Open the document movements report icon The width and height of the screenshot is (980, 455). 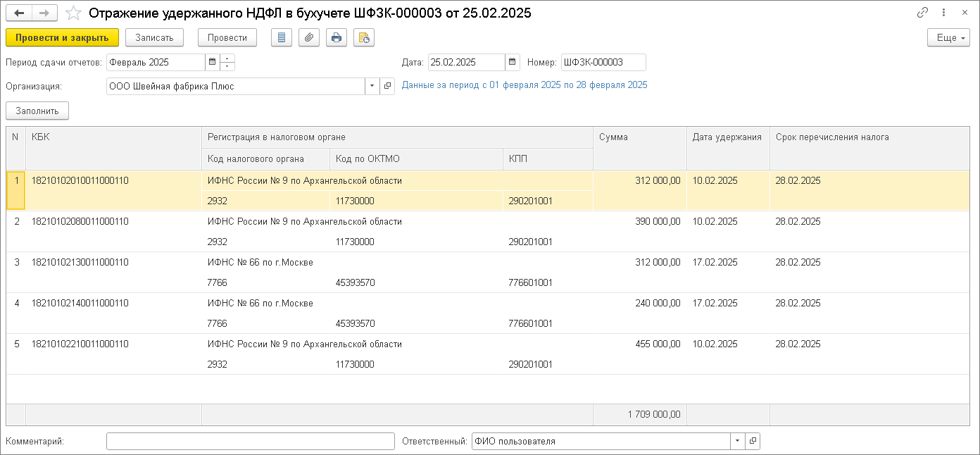coord(282,37)
